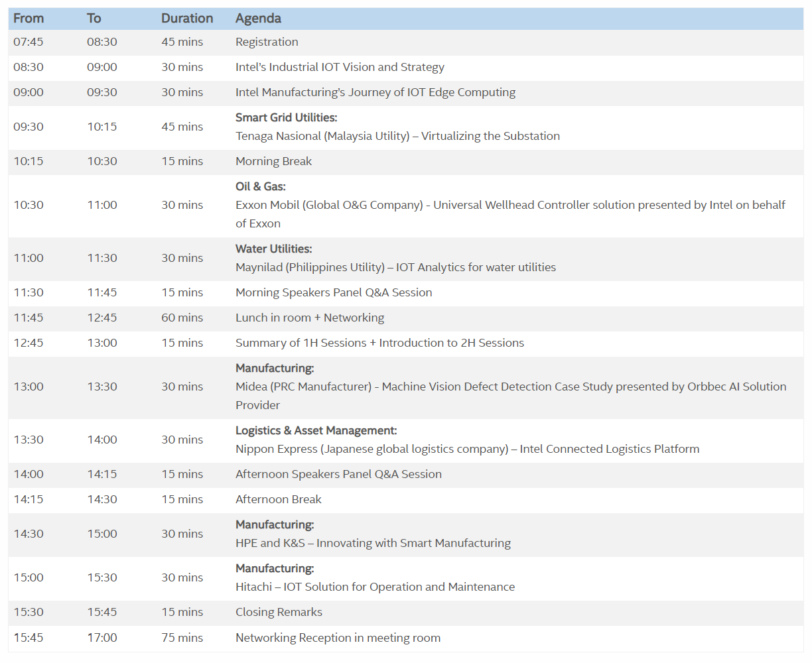Click the 'From' column header
This screenshot has width=812, height=663.
pyautogui.click(x=29, y=19)
